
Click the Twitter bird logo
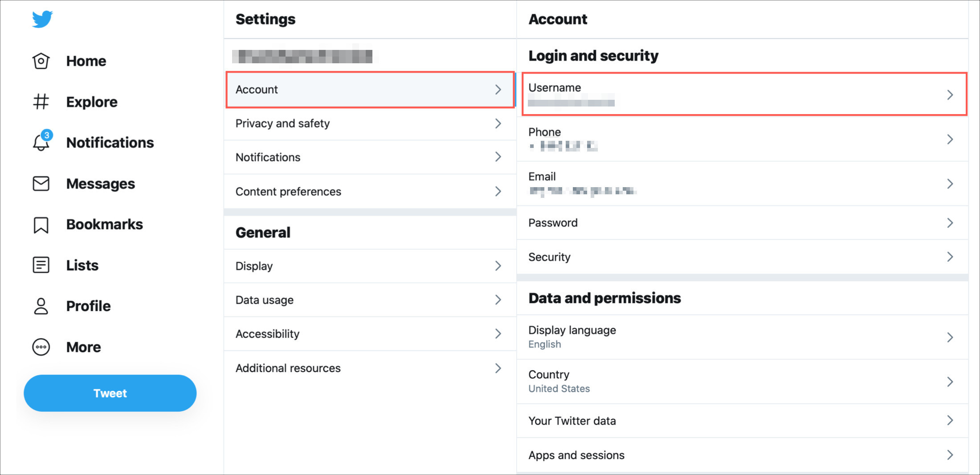click(42, 19)
